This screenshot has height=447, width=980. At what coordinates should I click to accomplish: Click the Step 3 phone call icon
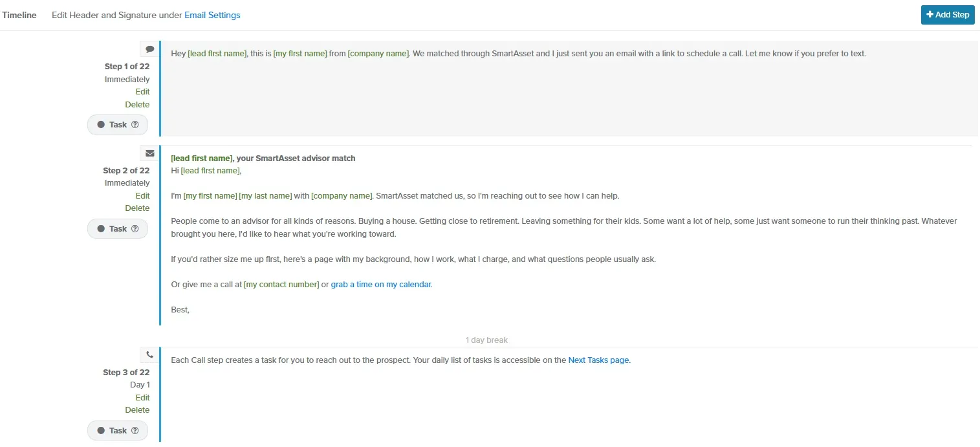coord(149,354)
